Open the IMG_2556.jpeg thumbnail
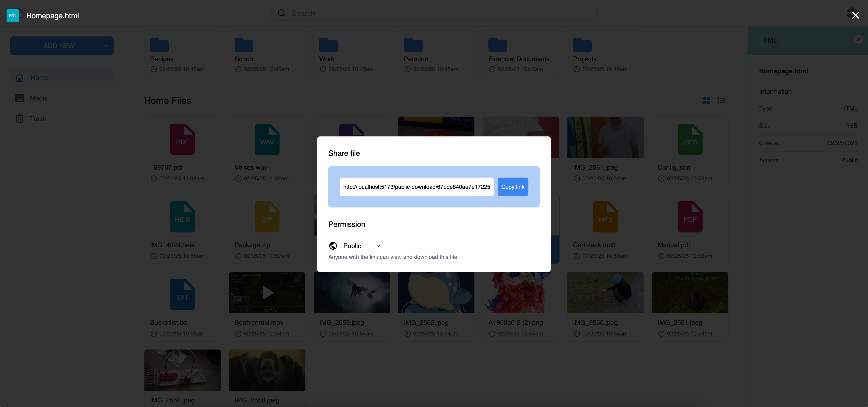The height and width of the screenshot is (407, 868). point(605,293)
